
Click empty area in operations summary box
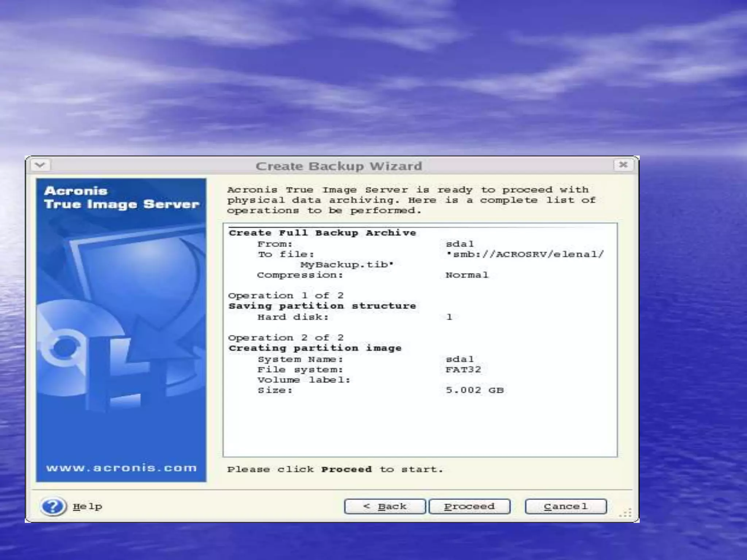point(419,427)
